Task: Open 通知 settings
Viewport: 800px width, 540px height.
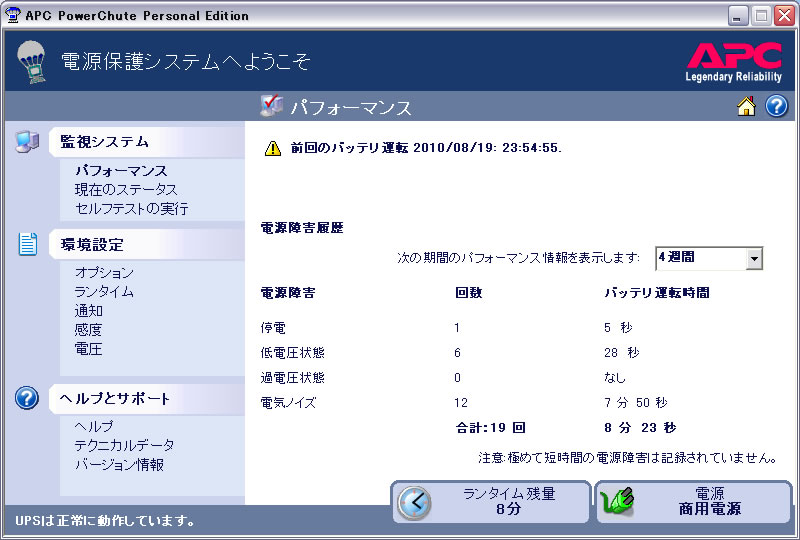Action: coord(89,310)
